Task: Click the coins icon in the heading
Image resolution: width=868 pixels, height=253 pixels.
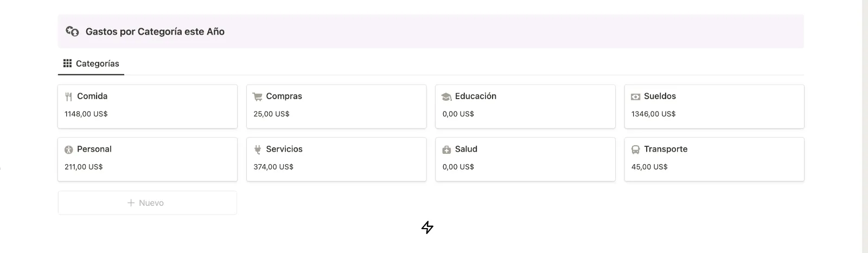Action: pos(72,31)
